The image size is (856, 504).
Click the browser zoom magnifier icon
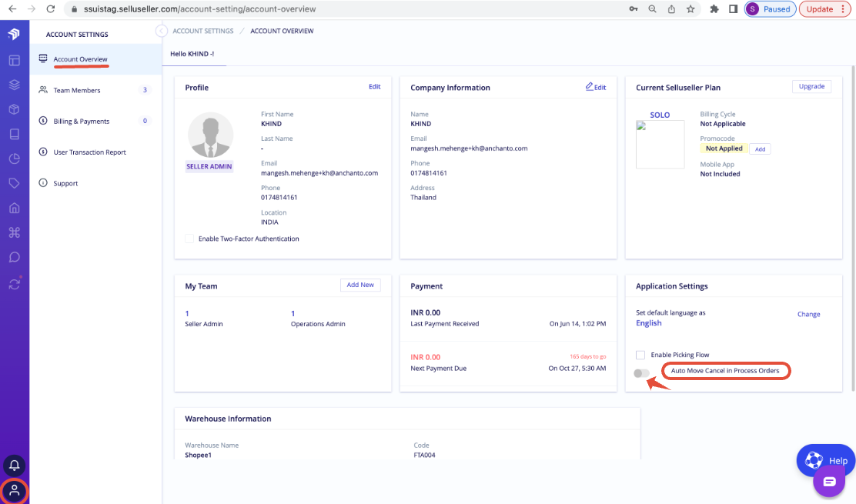[652, 8]
